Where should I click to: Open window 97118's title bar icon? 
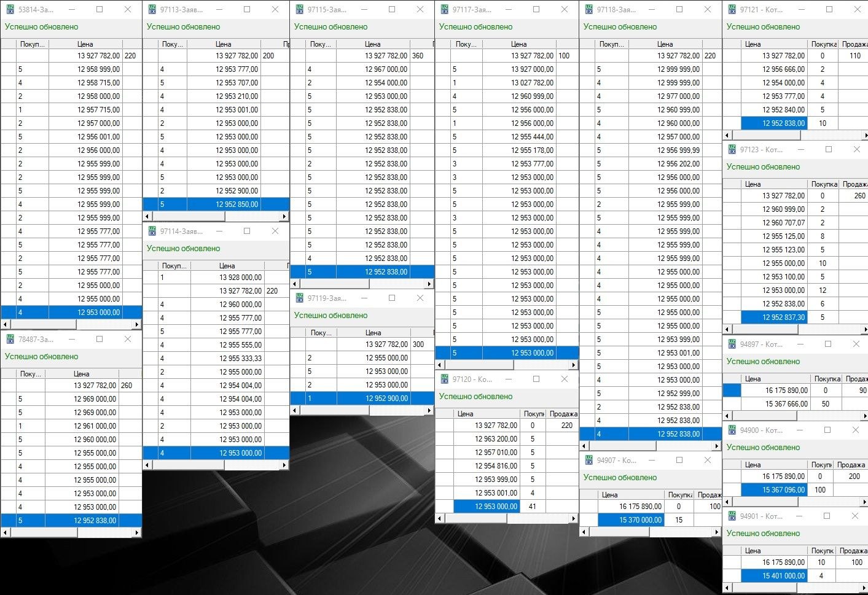pos(588,10)
